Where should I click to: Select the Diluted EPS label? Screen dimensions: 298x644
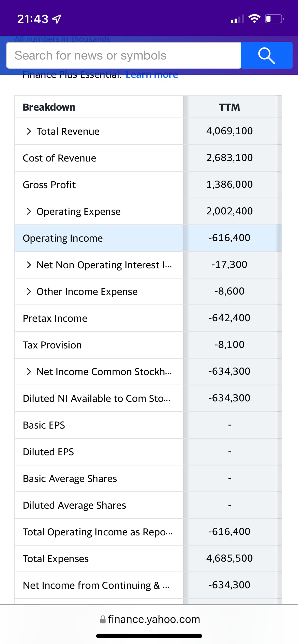(48, 452)
